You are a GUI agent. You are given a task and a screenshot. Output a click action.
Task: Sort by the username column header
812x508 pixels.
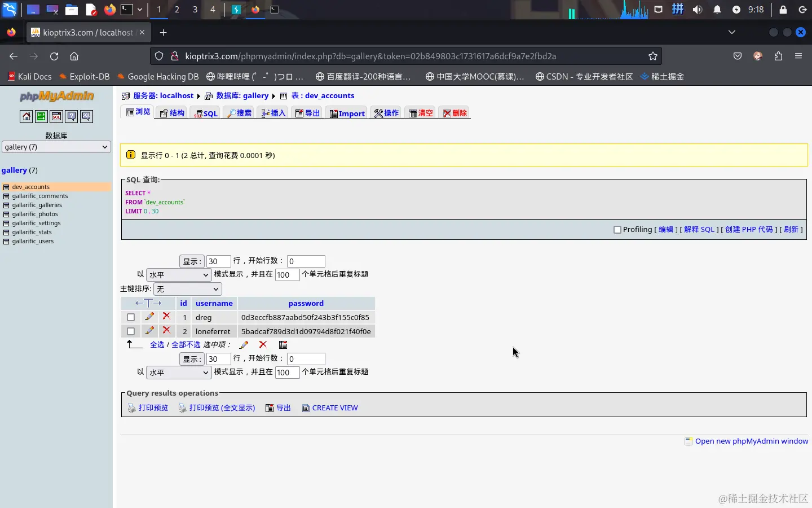pyautogui.click(x=214, y=303)
